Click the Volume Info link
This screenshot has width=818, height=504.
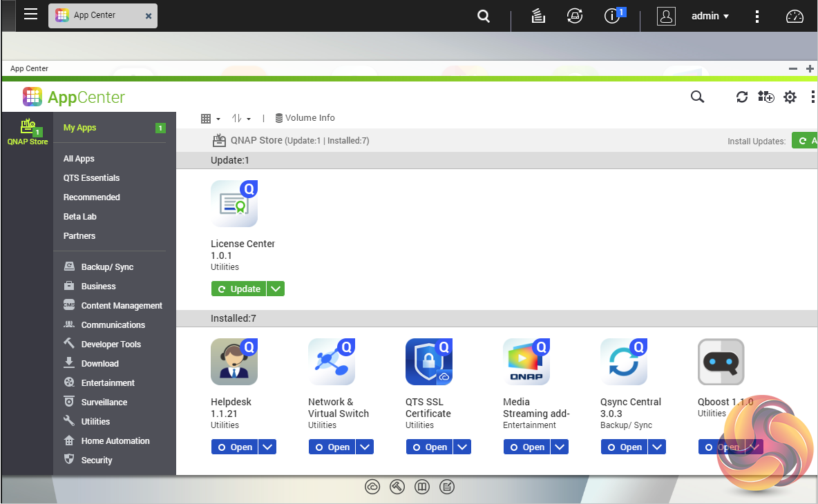(305, 118)
